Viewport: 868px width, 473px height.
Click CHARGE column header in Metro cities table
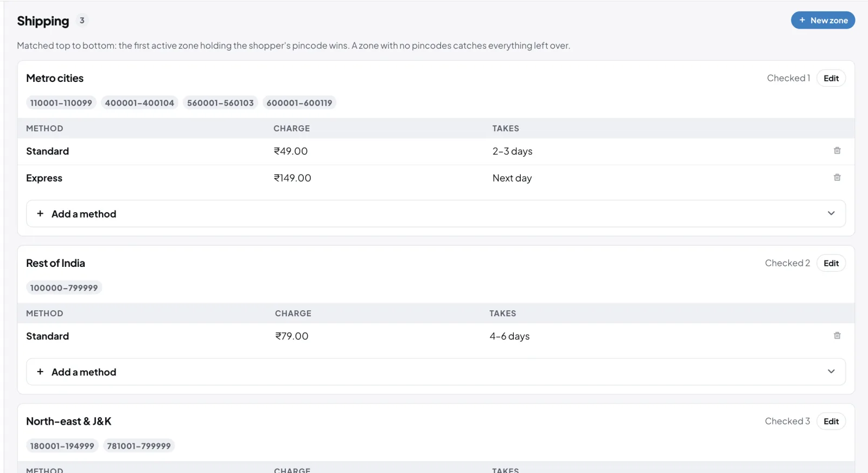292,129
